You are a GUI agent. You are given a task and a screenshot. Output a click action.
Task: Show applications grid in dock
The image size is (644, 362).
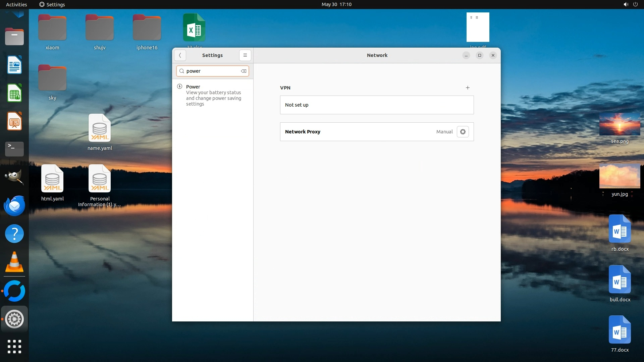[x=14, y=346]
